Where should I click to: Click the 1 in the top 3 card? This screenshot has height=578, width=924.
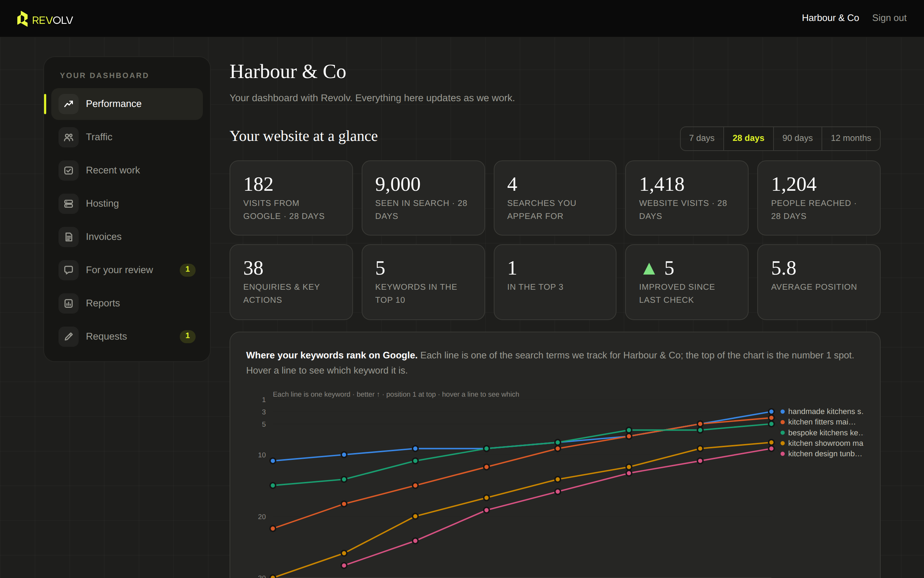click(555, 282)
